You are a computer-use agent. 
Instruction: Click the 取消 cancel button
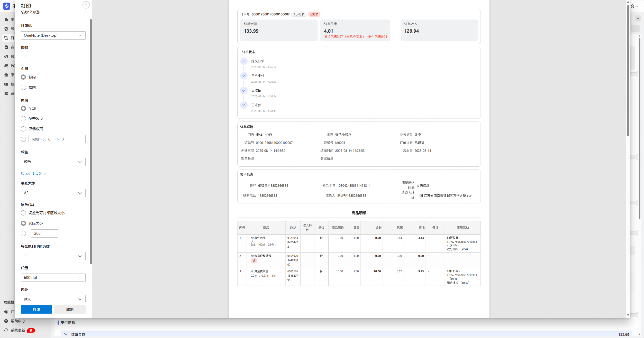[70, 309]
